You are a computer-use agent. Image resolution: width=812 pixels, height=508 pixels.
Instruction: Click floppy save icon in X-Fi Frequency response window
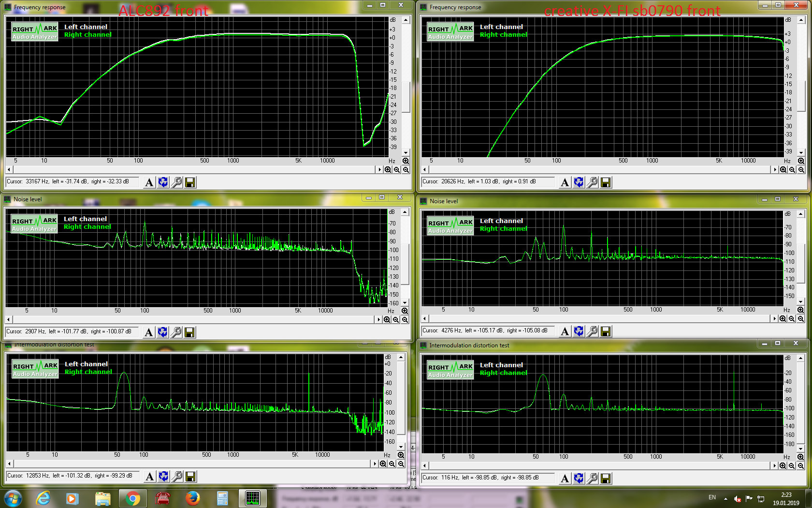pyautogui.click(x=606, y=182)
